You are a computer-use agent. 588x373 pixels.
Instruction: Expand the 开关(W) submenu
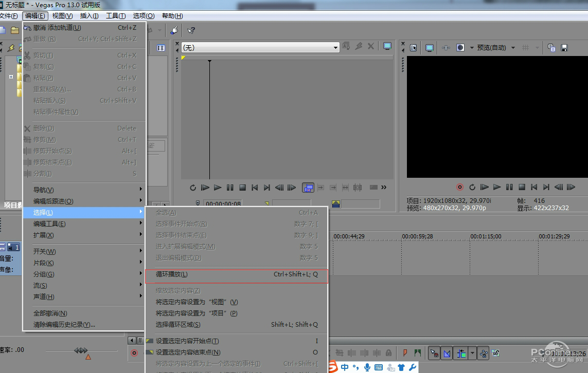tap(84, 251)
